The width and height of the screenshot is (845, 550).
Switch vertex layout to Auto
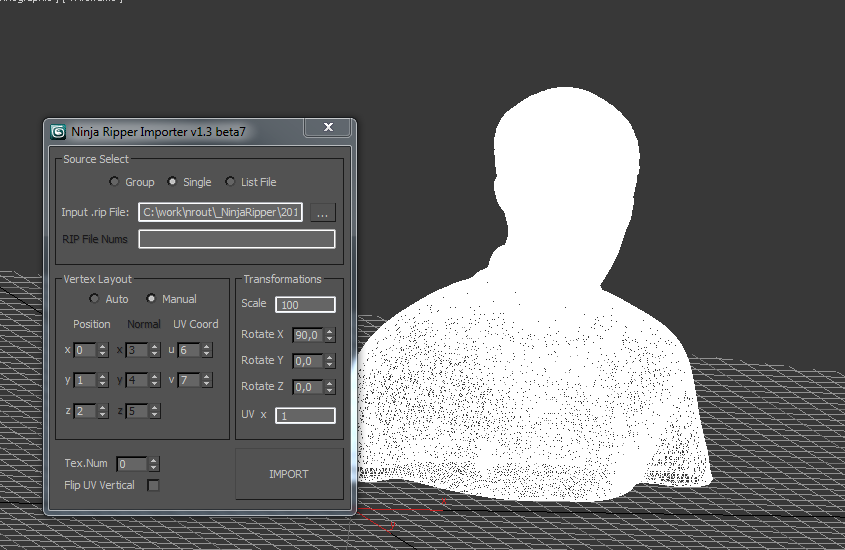point(94,299)
